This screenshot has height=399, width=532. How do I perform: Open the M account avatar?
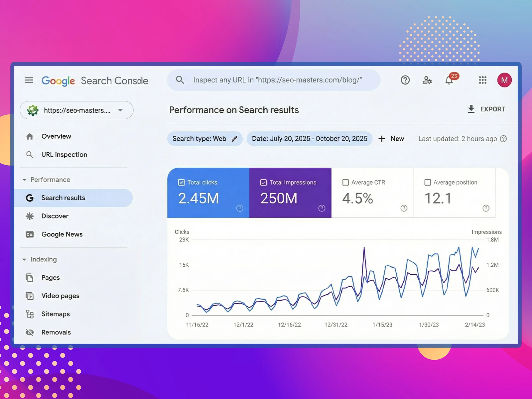(x=504, y=80)
